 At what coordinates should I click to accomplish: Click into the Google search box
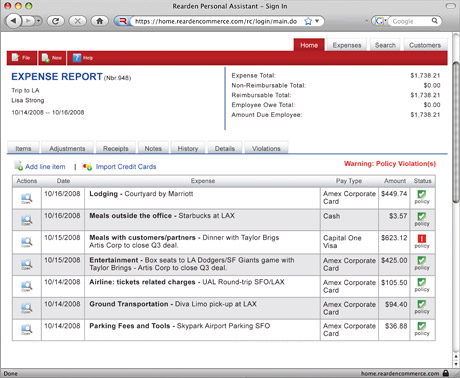point(410,21)
